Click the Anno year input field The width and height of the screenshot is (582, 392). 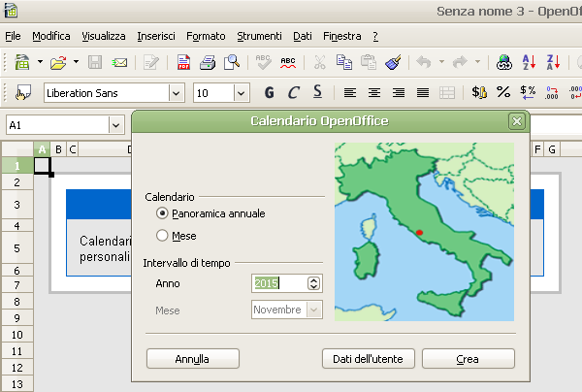pos(277,283)
